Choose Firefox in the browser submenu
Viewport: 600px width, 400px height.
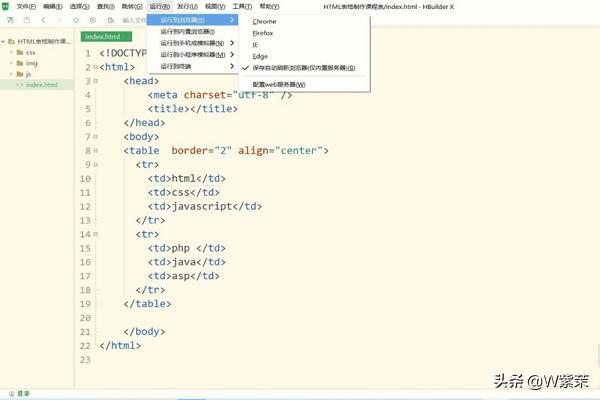coord(265,33)
